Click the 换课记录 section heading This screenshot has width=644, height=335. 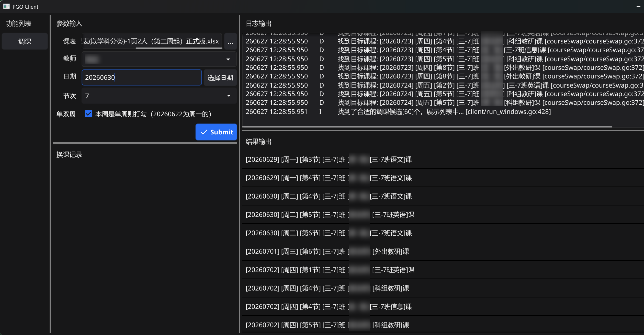tap(69, 155)
